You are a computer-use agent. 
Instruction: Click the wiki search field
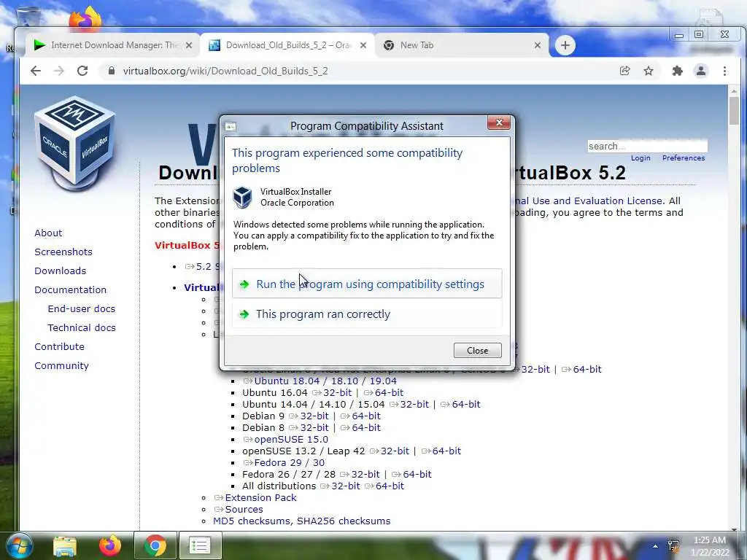(x=648, y=146)
